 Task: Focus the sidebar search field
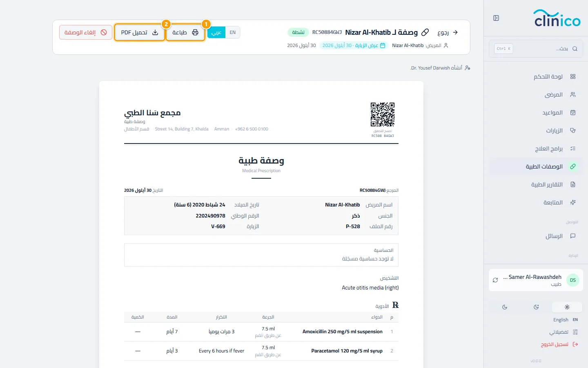pyautogui.click(x=536, y=49)
